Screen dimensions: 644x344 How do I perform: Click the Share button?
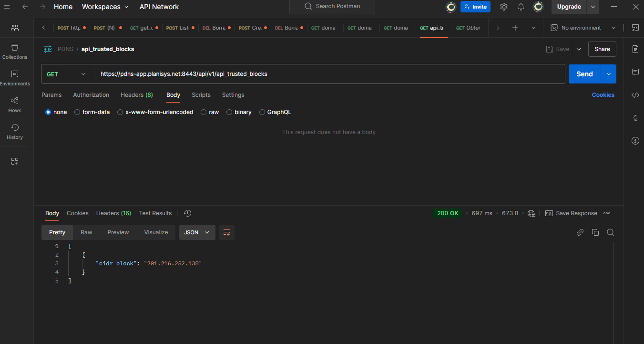(602, 49)
